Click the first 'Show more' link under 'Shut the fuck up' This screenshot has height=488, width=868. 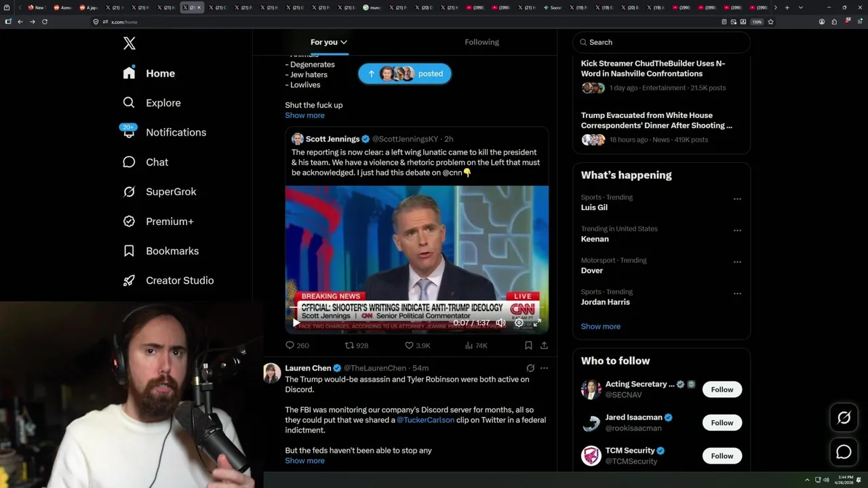tap(304, 115)
